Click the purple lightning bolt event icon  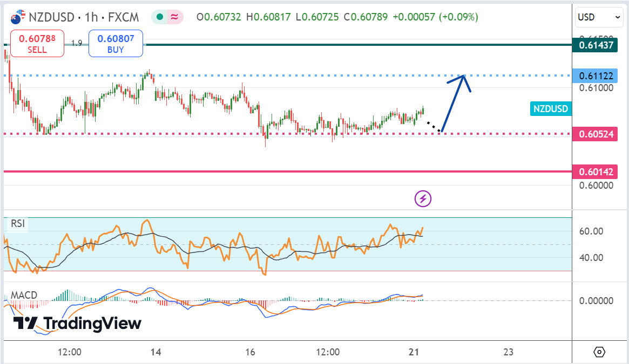tap(423, 198)
